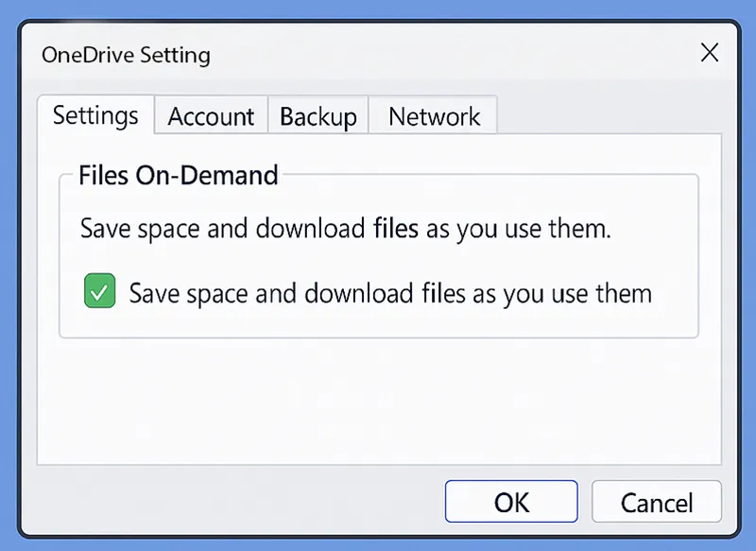Screen dimensions: 756x551
Task: Click the description sentence under Files On-Demand
Action: [x=345, y=229]
